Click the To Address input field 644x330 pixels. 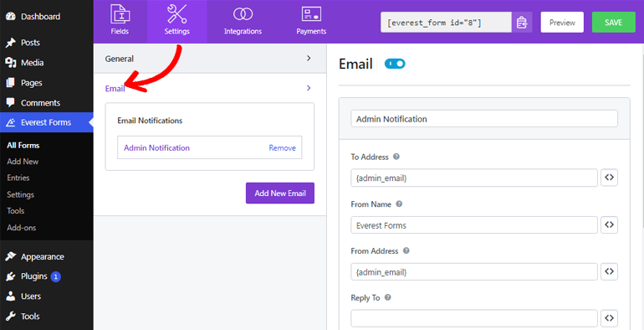(x=474, y=178)
